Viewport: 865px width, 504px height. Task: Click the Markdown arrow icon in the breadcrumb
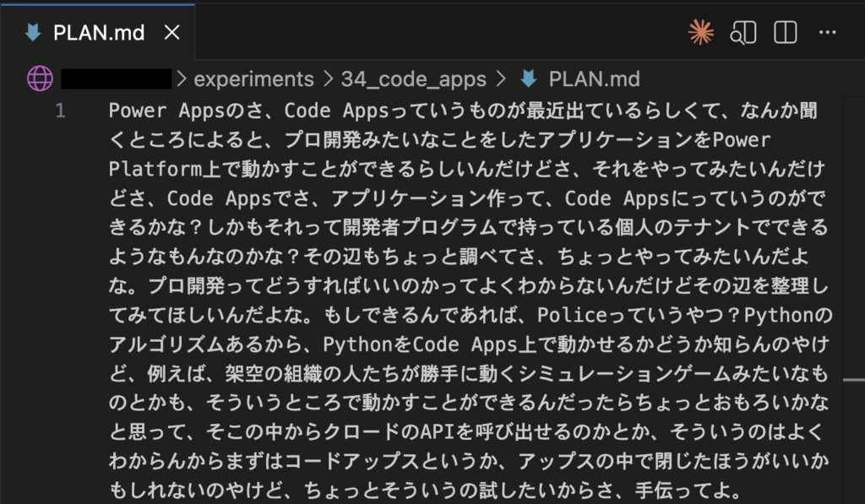529,79
